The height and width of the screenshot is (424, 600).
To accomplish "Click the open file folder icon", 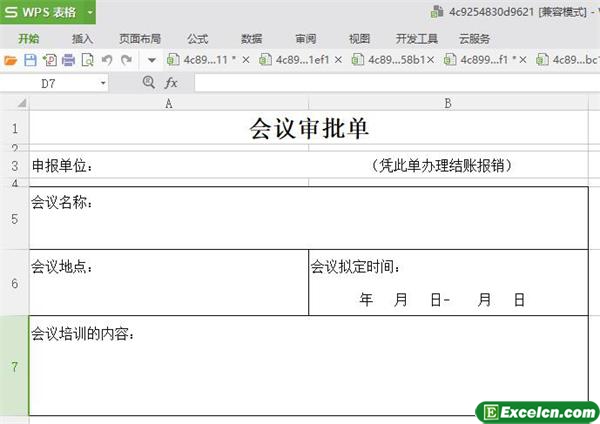I will click(x=11, y=60).
